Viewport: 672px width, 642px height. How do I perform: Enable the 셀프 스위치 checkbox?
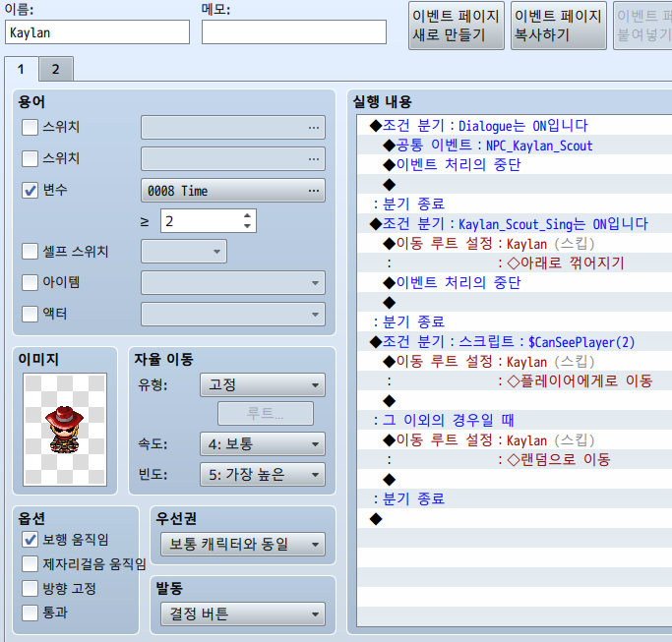click(30, 252)
